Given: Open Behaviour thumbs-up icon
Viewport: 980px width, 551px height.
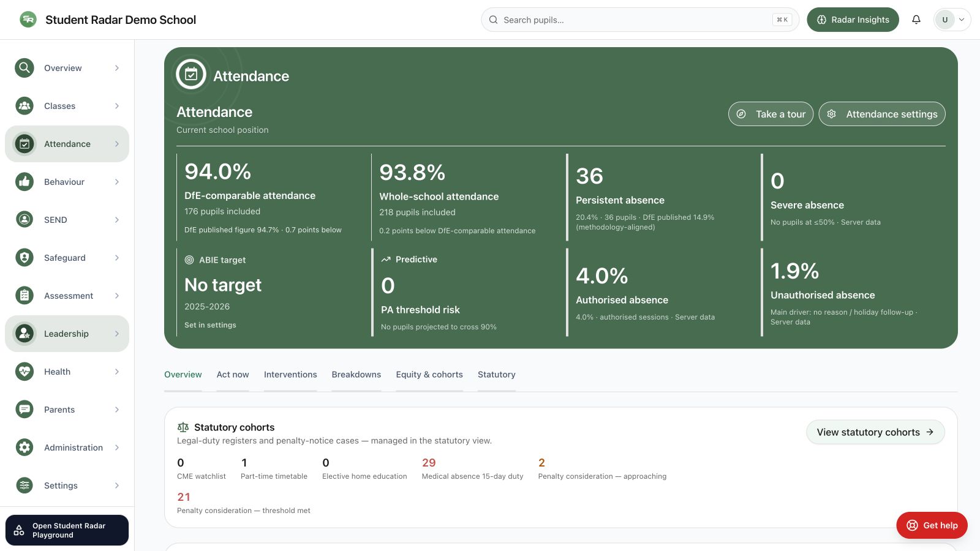Looking at the screenshot, I should tap(24, 182).
